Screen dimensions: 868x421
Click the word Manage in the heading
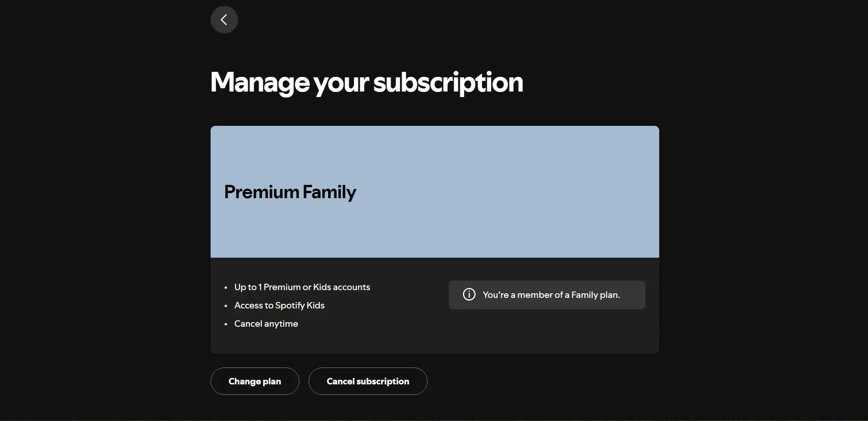pos(260,82)
